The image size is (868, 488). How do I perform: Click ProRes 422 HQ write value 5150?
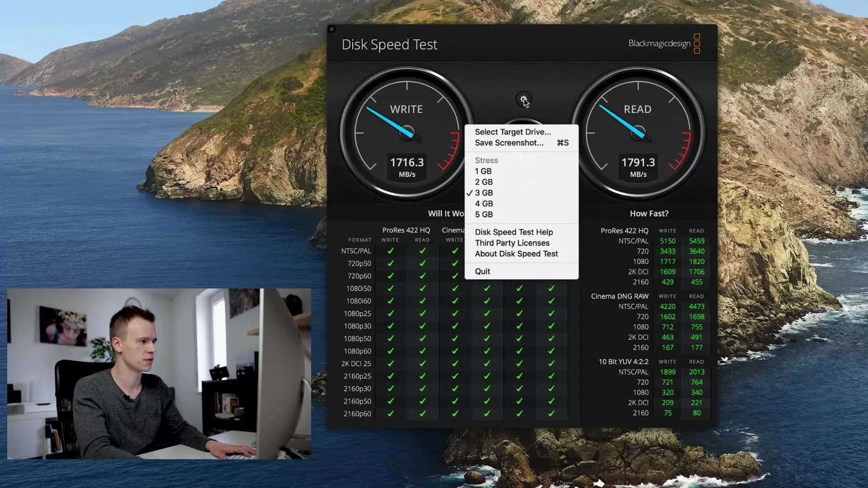(667, 241)
